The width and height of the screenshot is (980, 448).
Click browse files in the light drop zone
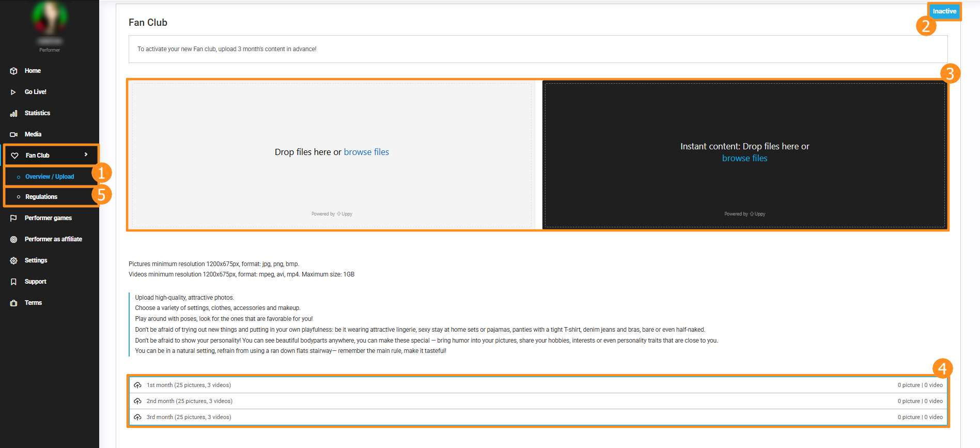point(366,152)
